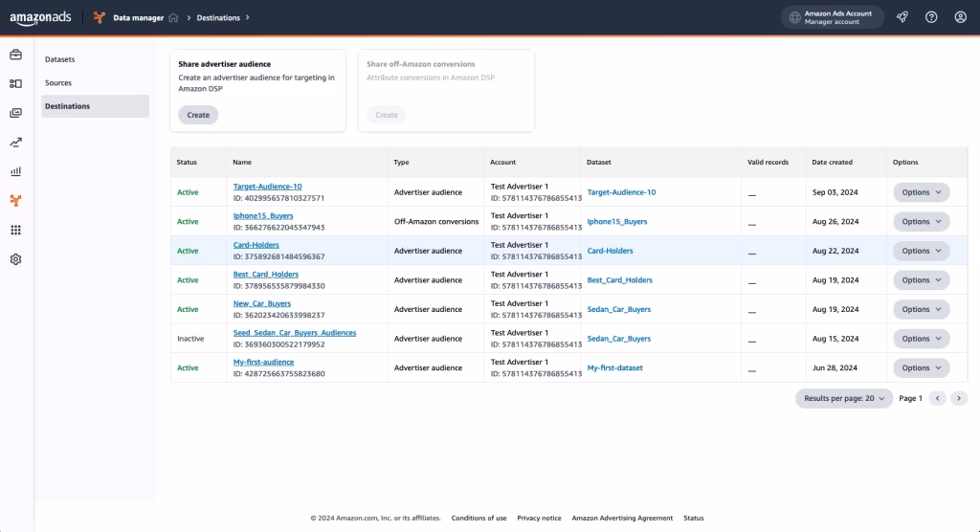Open Best_Card_Holders dataset link
This screenshot has height=532, width=980.
click(x=619, y=280)
